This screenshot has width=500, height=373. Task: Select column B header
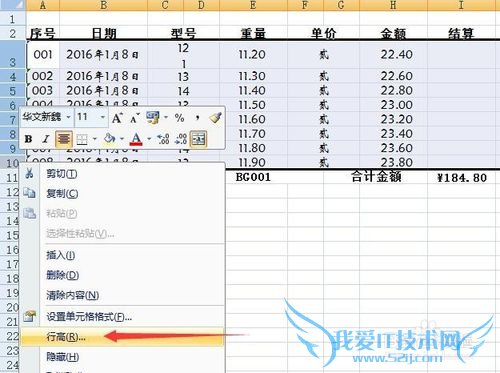click(x=103, y=5)
